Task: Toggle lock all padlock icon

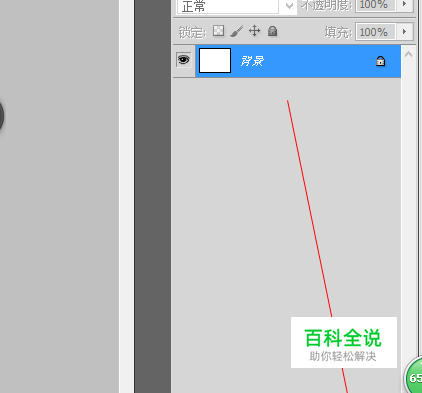Action: click(x=273, y=31)
